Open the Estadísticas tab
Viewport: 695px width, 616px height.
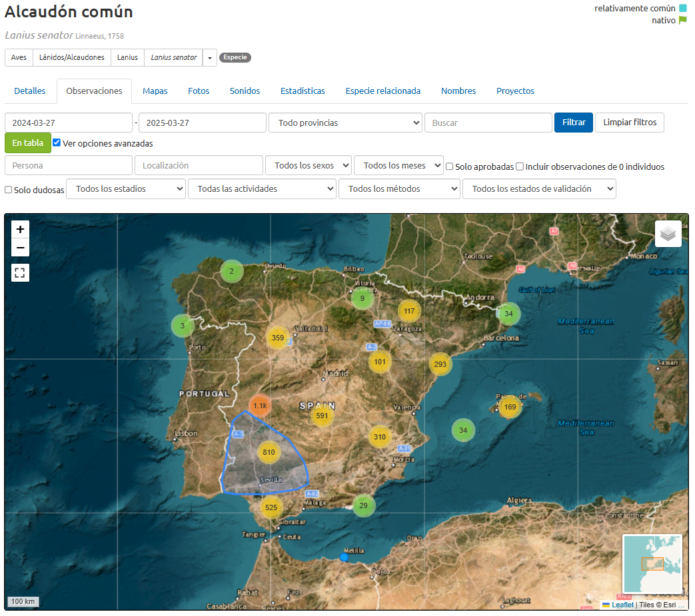tap(303, 91)
